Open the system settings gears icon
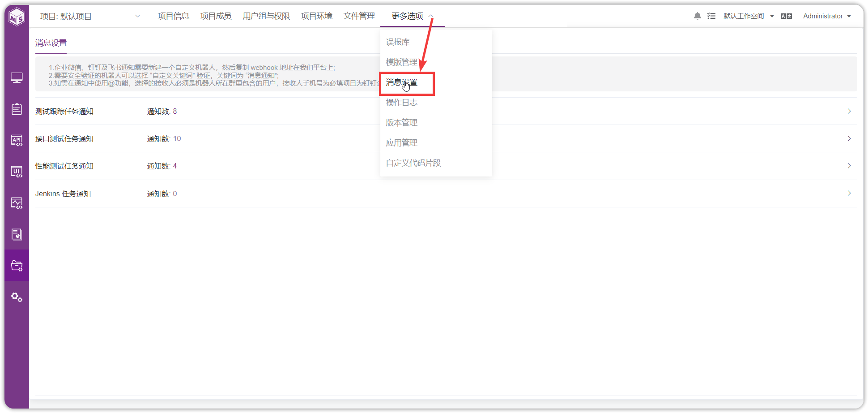 17,297
